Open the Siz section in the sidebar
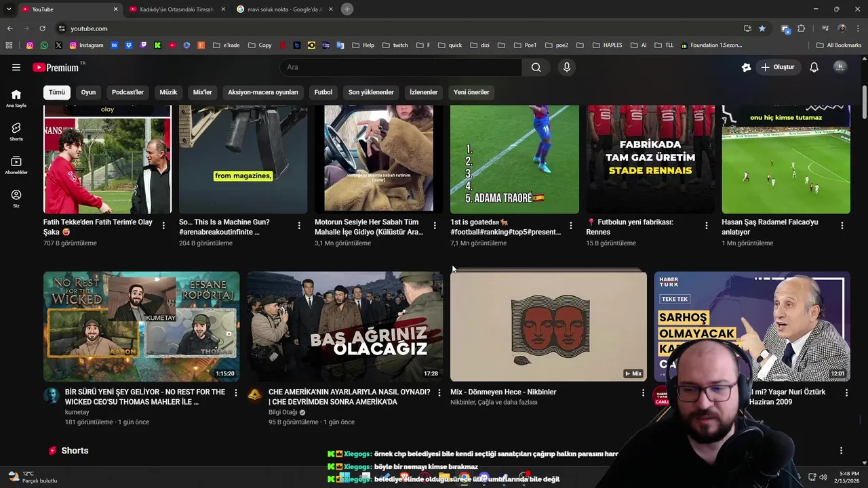Screen dimensions: 868x488 16,199
